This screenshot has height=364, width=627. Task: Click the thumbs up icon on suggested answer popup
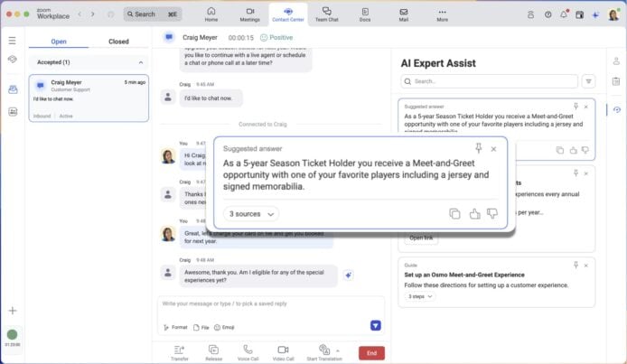[x=474, y=214]
